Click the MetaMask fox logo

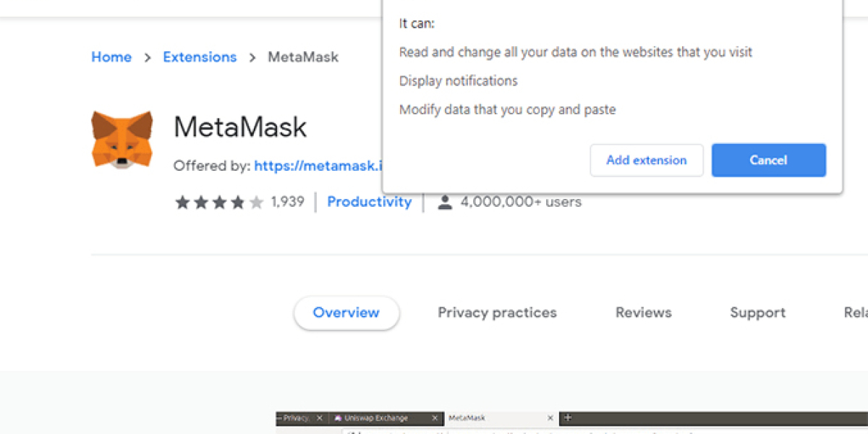[x=121, y=136]
